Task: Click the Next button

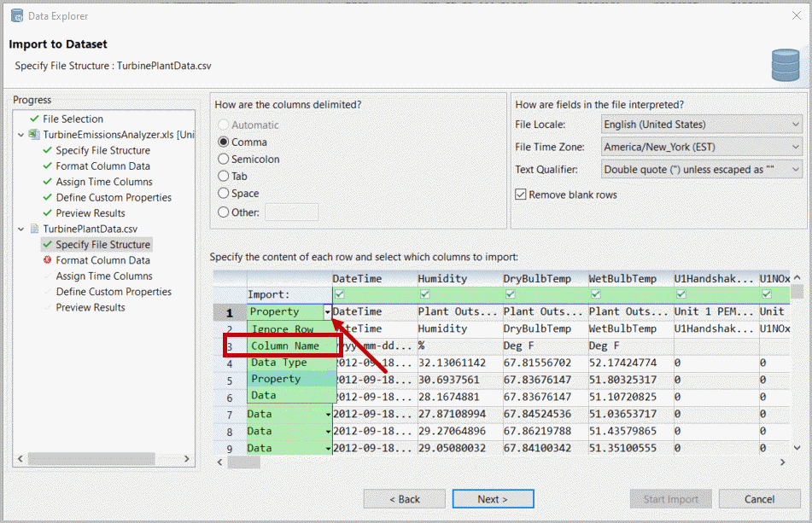Action: tap(493, 499)
